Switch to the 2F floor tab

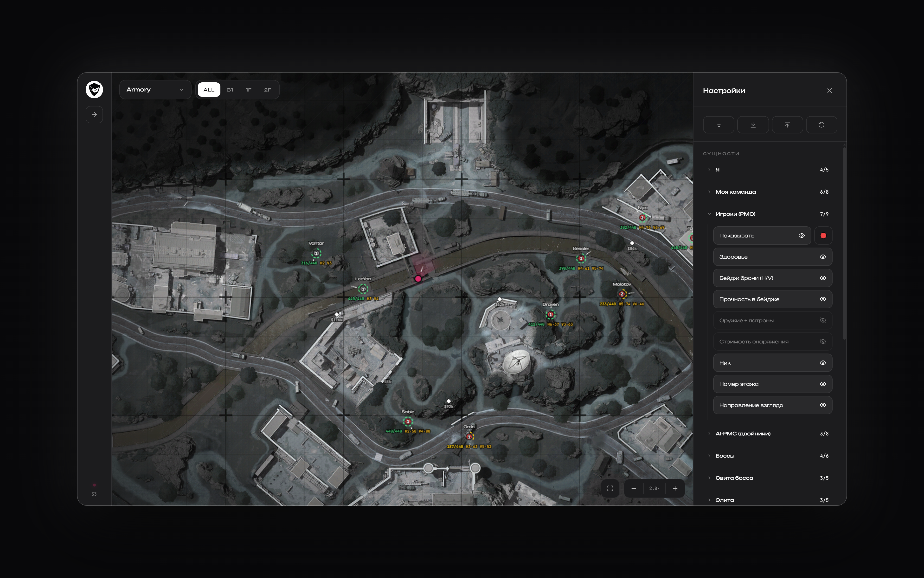267,90
